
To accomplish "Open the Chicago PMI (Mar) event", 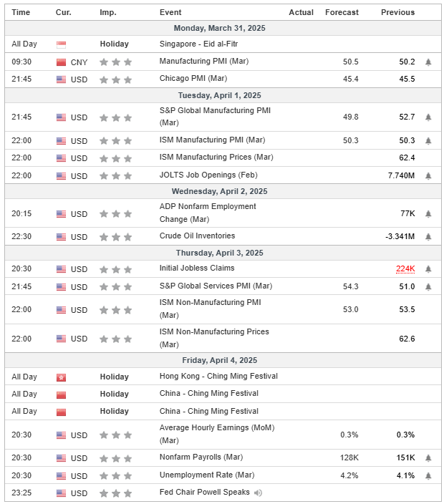I will tap(193, 79).
